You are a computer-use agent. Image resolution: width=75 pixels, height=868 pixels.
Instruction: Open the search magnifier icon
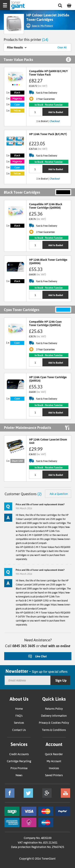(x=60, y=5)
